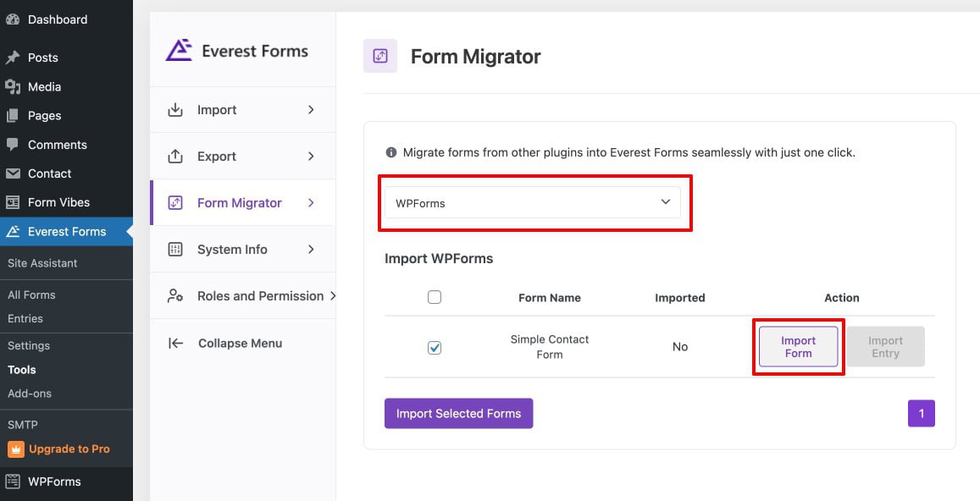Click the System Info icon
The height and width of the screenshot is (501, 980).
click(x=175, y=250)
